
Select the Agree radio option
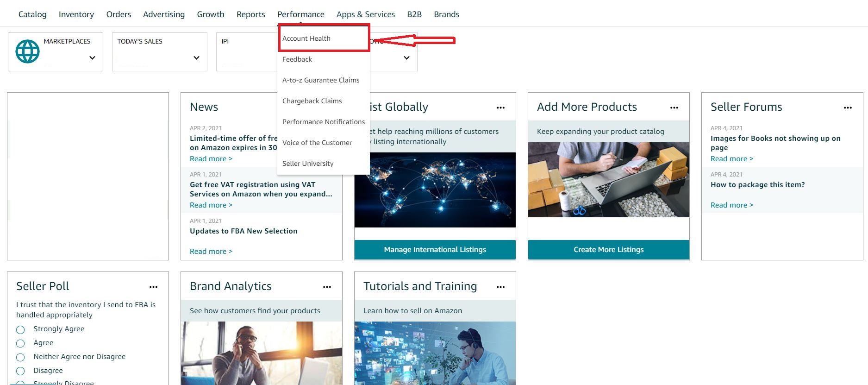tap(20, 343)
